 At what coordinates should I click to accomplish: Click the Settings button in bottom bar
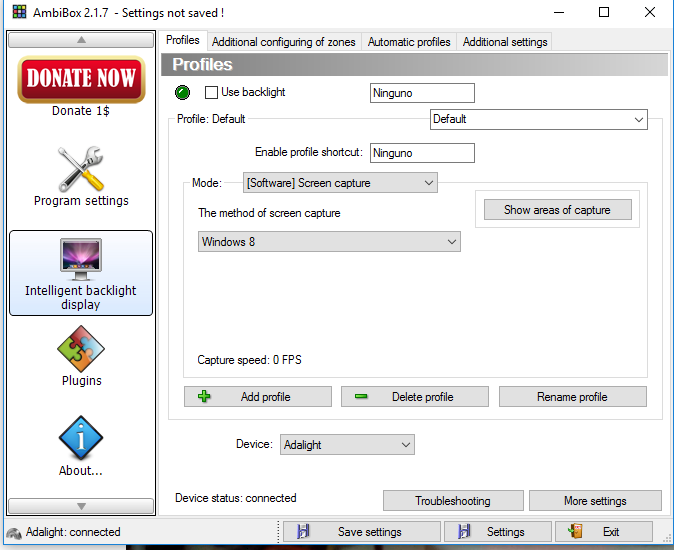click(498, 532)
